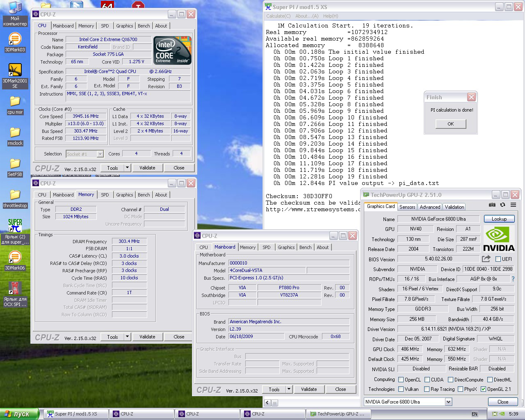This screenshot has width=525, height=420.
Task: Select the OCX SPI shortcut icon
Action: click(x=15, y=294)
